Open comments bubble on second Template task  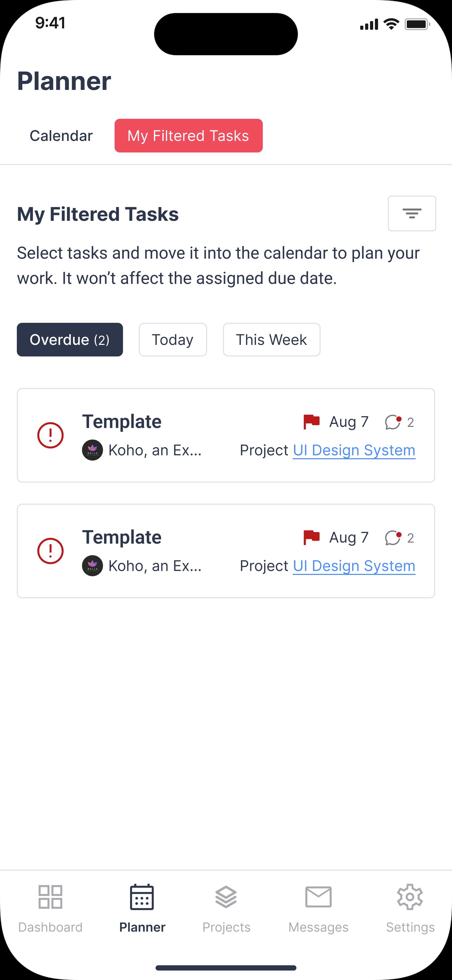[393, 538]
